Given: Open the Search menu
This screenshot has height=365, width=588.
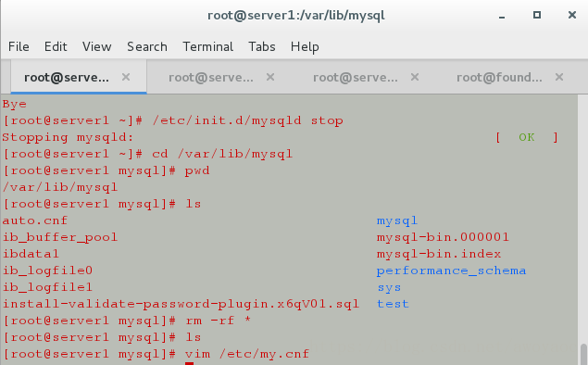Looking at the screenshot, I should 147,46.
